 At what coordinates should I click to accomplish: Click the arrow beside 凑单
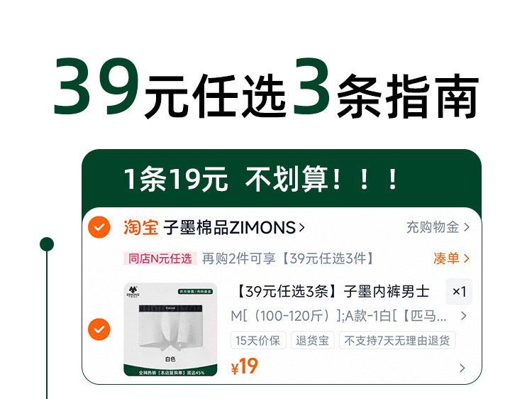pos(467,258)
